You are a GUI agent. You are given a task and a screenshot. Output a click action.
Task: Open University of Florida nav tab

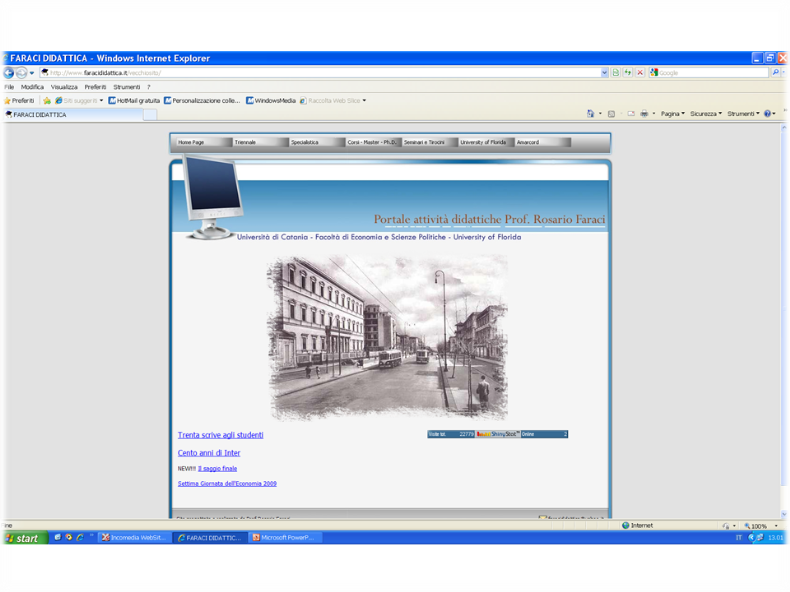click(487, 143)
